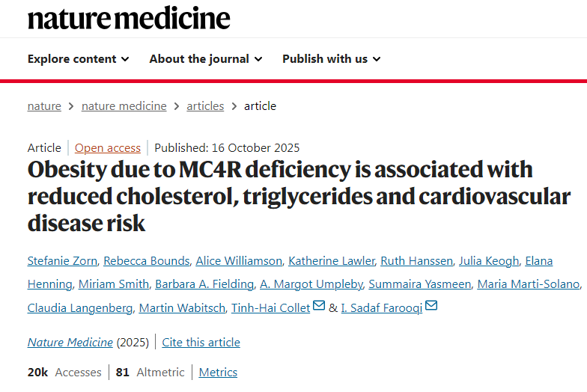
Task: Click the italic Nature Medicine journal link
Action: [70, 343]
